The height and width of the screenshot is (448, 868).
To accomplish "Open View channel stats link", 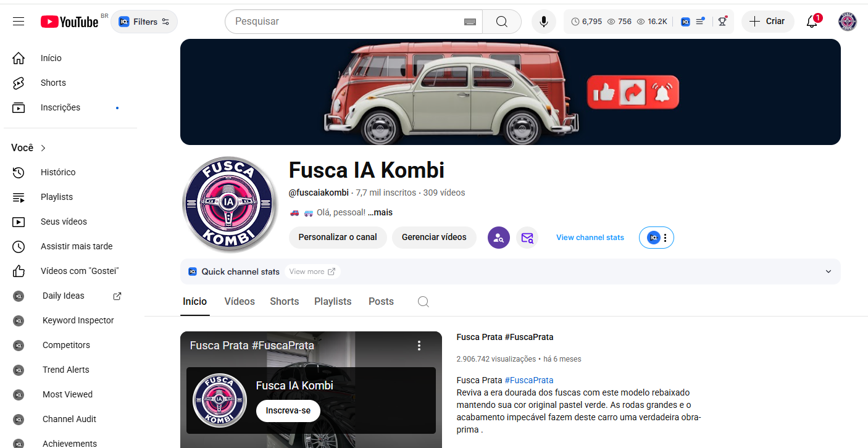I will click(x=590, y=238).
